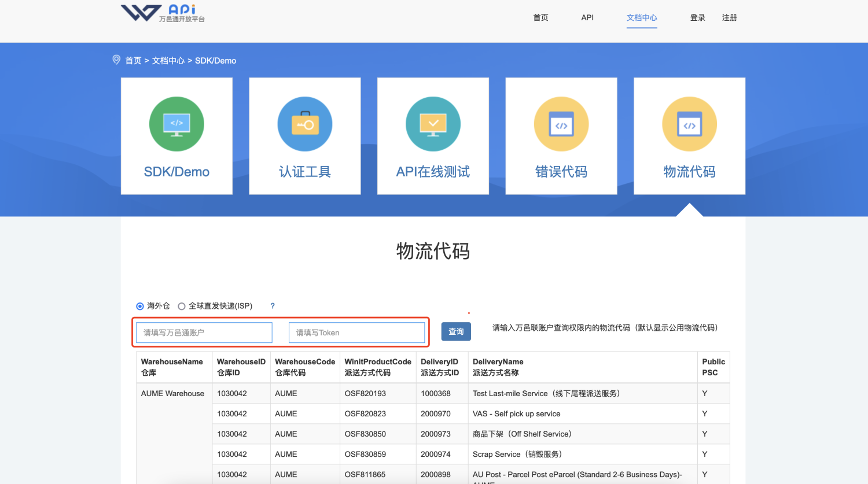Select the 海外仓 radio button

click(140, 306)
